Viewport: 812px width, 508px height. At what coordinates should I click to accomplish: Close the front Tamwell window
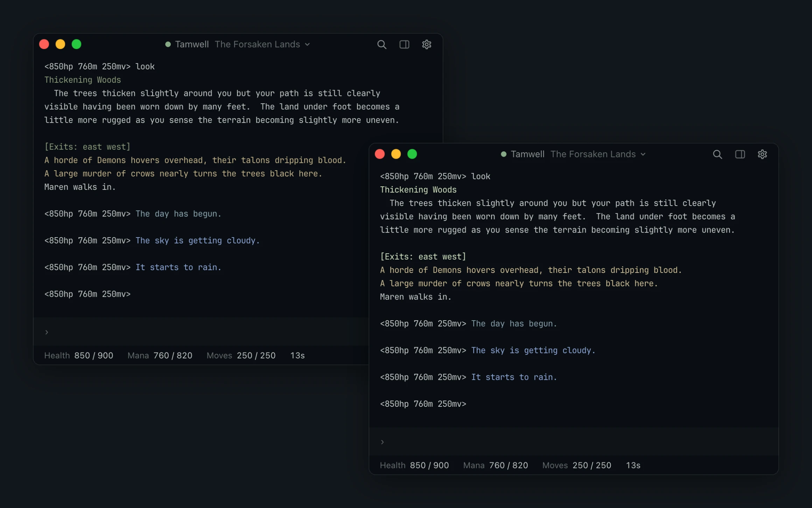(x=380, y=154)
